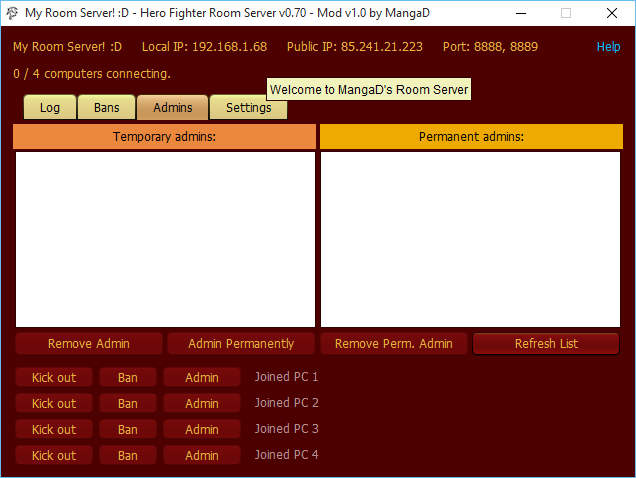Switch to the Log tab
Screen dimensions: 636x478
pyautogui.click(x=50, y=108)
